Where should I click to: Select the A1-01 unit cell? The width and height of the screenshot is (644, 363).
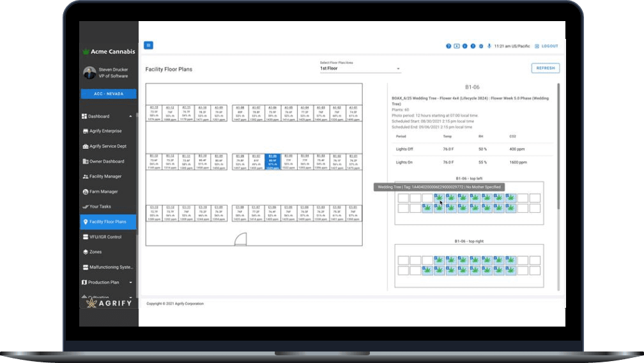pyautogui.click(x=353, y=113)
